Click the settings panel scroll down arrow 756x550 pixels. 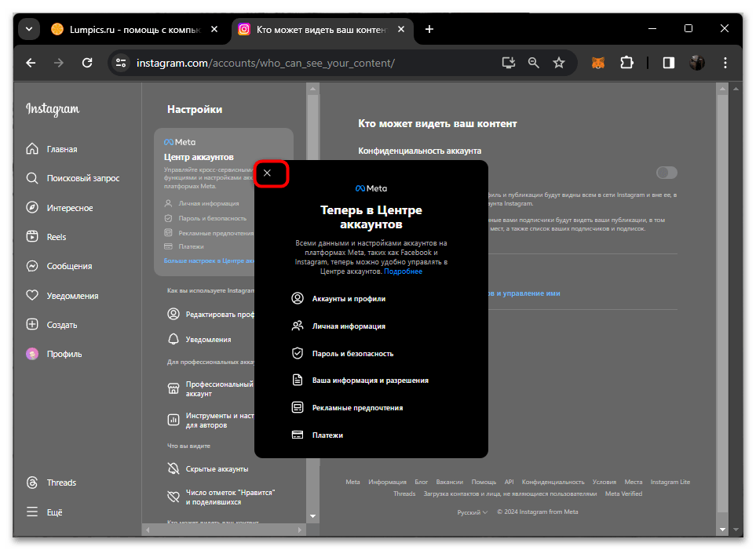[x=312, y=516]
